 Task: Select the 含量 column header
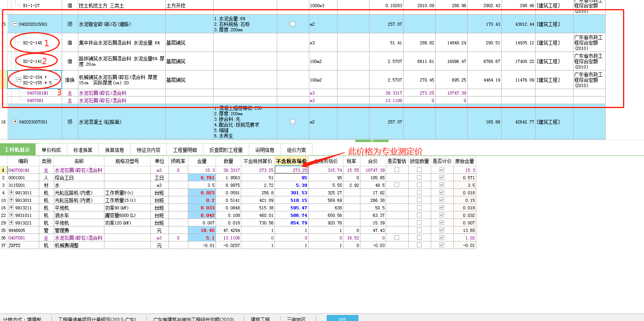point(202,161)
